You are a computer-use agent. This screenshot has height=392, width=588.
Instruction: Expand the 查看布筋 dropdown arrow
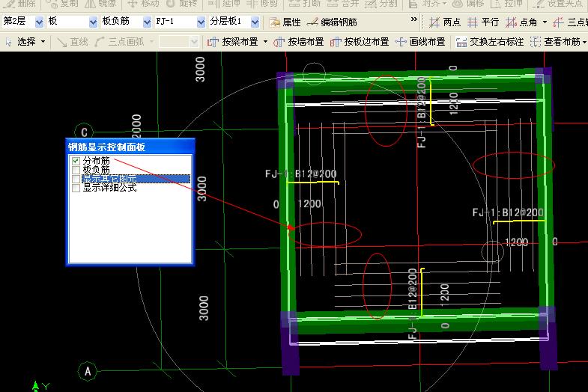coord(584,42)
